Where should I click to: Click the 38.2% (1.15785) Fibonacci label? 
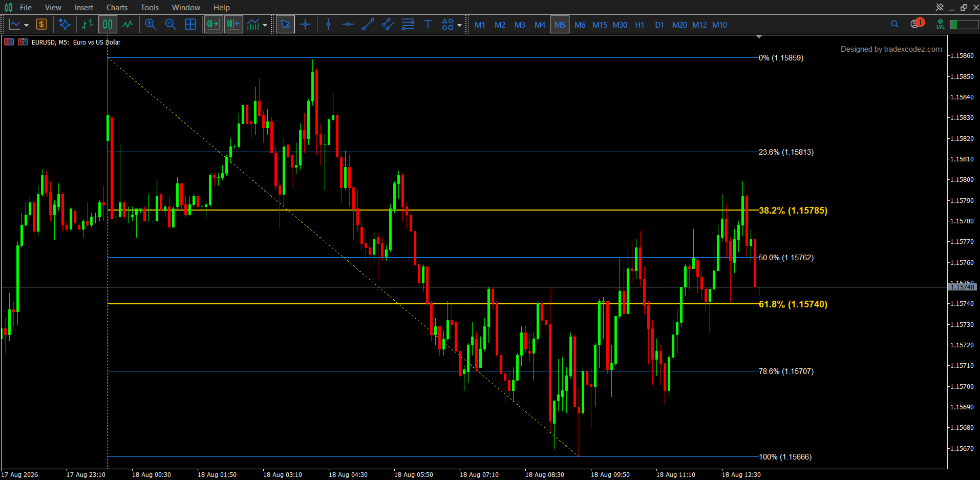[793, 211]
